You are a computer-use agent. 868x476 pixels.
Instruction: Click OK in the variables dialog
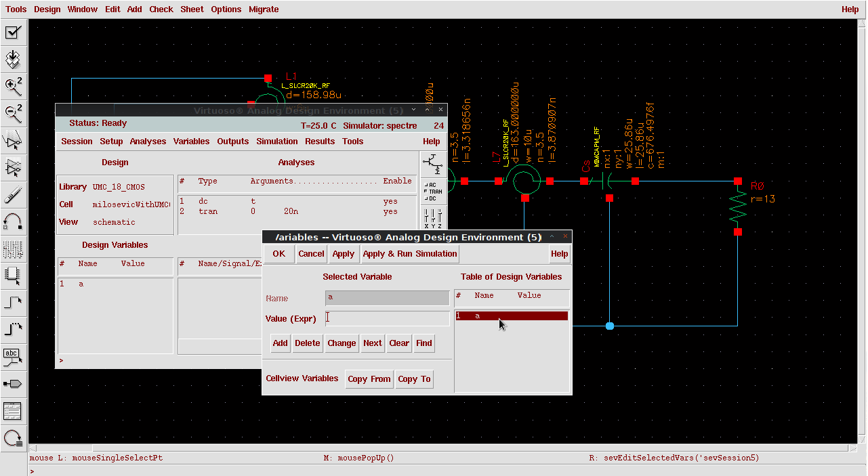pos(279,254)
